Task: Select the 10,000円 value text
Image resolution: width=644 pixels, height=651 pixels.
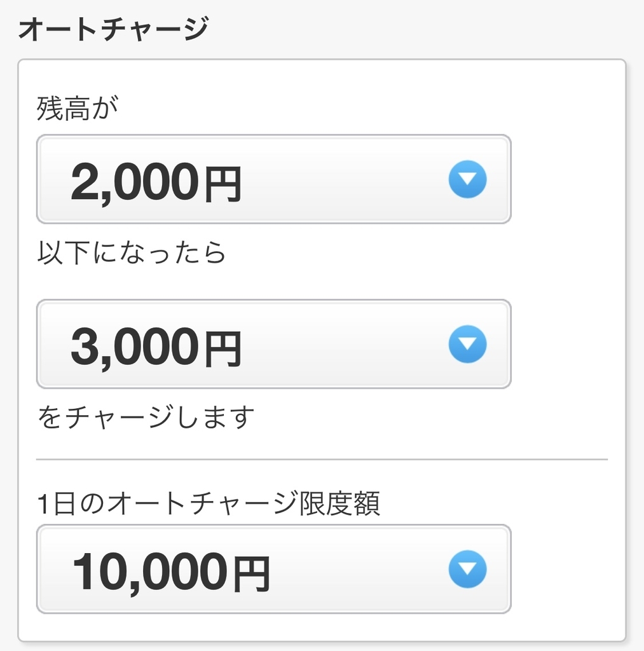Action: [x=171, y=573]
